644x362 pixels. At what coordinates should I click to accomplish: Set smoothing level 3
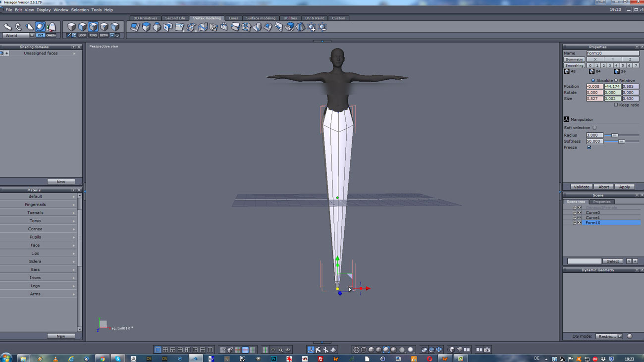610,65
